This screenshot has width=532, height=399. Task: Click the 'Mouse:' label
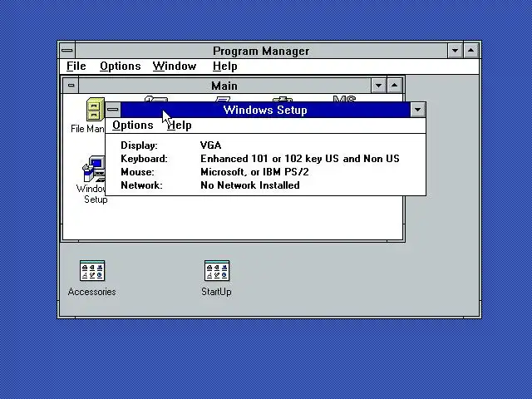pyautogui.click(x=137, y=172)
